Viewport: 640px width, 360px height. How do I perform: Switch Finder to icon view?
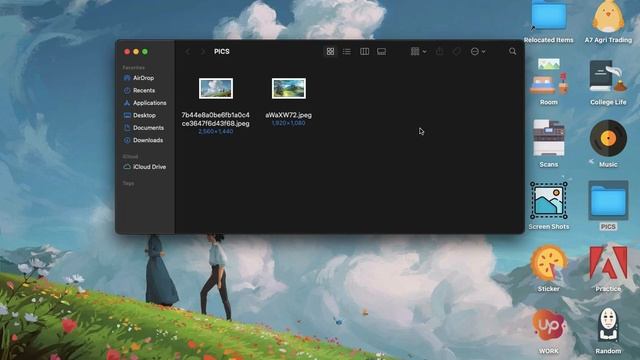(330, 51)
